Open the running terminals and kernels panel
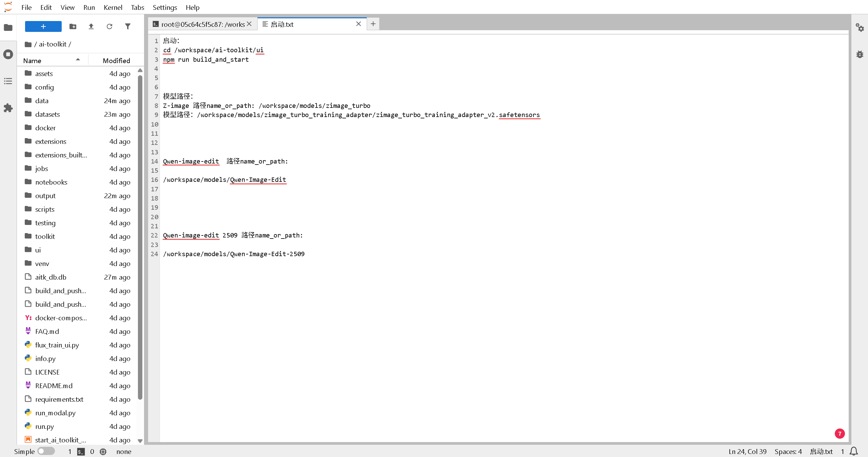Viewport: 868px width, 457px height. pyautogui.click(x=8, y=54)
